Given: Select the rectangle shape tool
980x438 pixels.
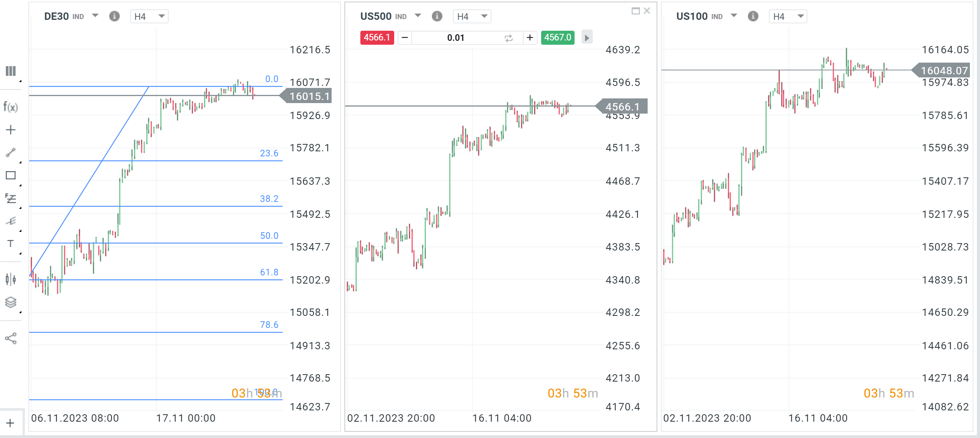Looking at the screenshot, I should click(10, 175).
